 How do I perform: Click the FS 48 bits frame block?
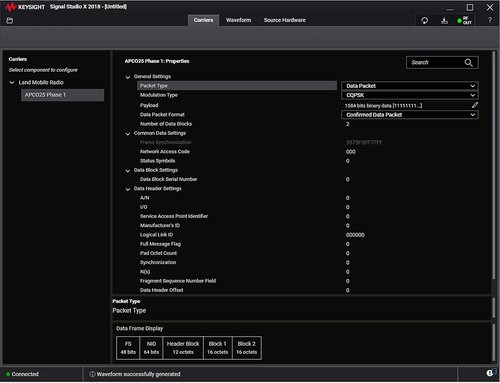click(x=128, y=348)
